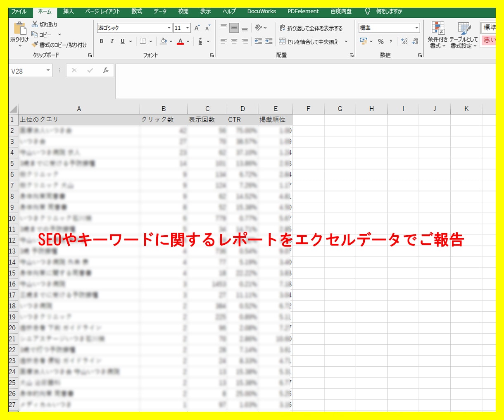Decrease indent in the alignment group

pos(258,41)
